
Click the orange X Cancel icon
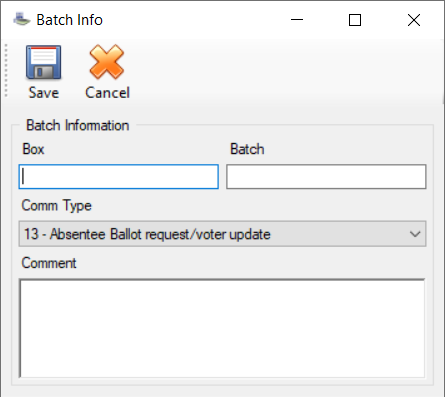(x=107, y=62)
